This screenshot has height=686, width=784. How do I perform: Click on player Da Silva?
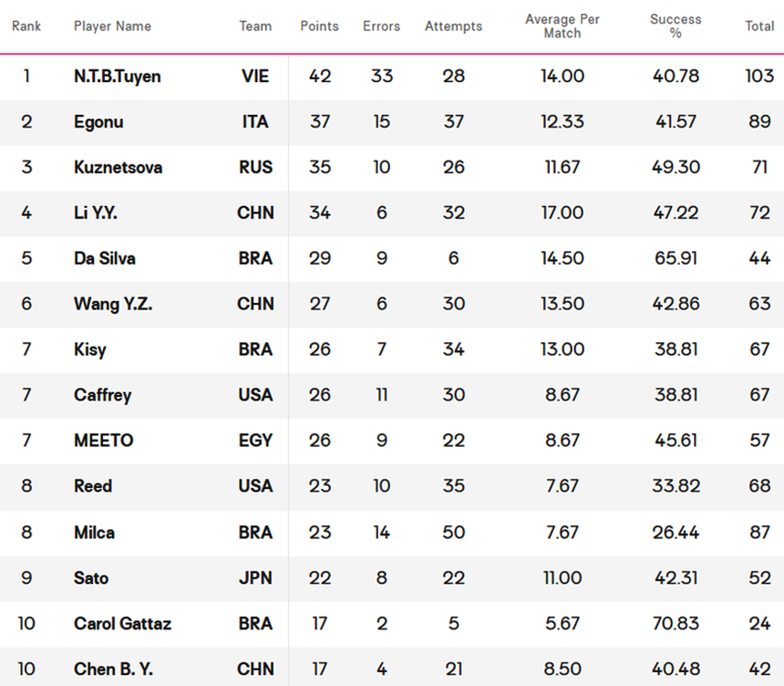(x=105, y=259)
